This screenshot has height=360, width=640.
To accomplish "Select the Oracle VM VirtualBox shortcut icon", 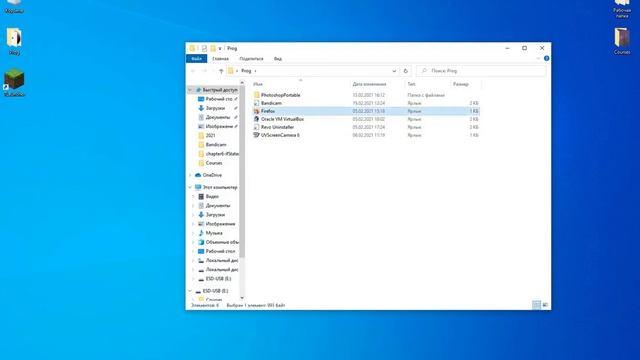I will point(256,119).
